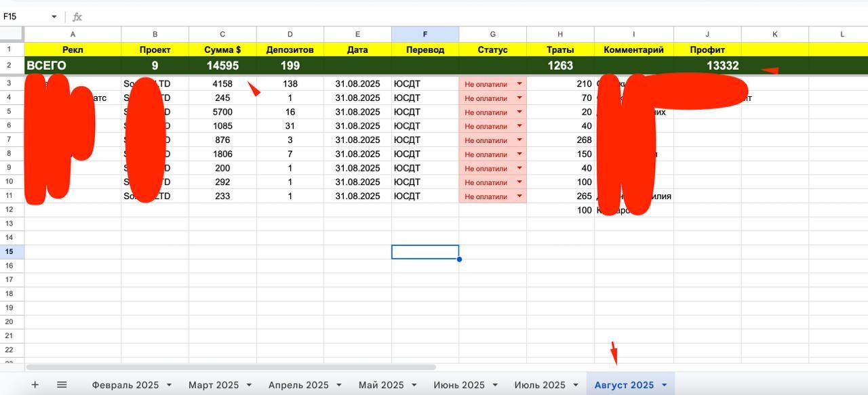Select the Май 2025 sheet tab
The image size is (868, 395).
coord(381,385)
